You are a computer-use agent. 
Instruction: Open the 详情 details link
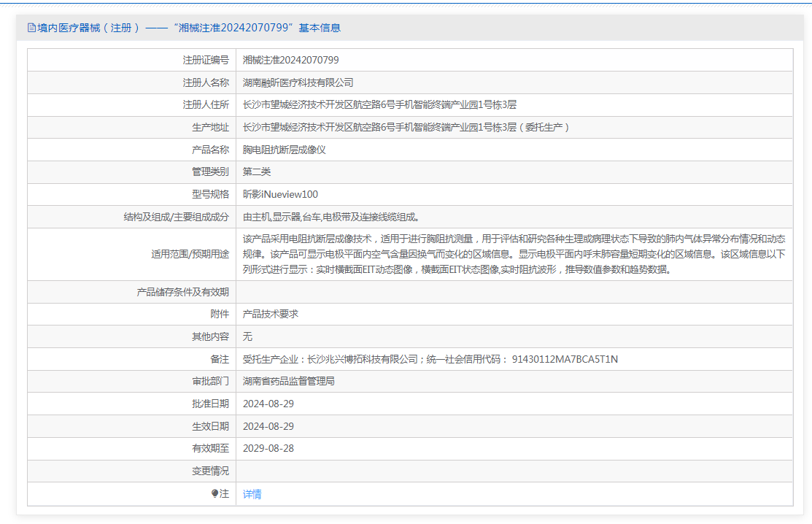click(252, 494)
